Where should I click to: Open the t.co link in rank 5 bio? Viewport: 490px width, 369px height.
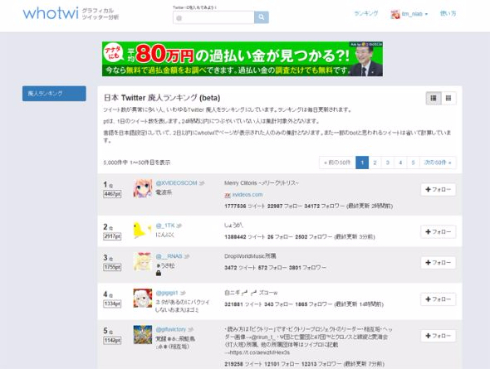pyautogui.click(x=259, y=352)
